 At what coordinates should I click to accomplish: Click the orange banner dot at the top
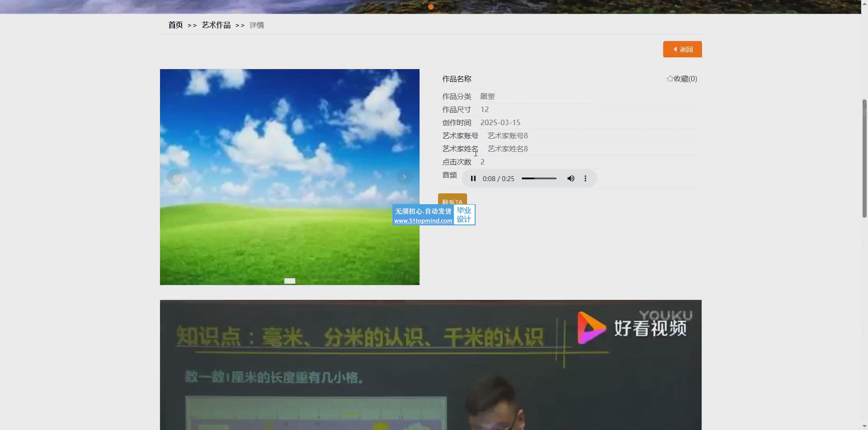(431, 7)
